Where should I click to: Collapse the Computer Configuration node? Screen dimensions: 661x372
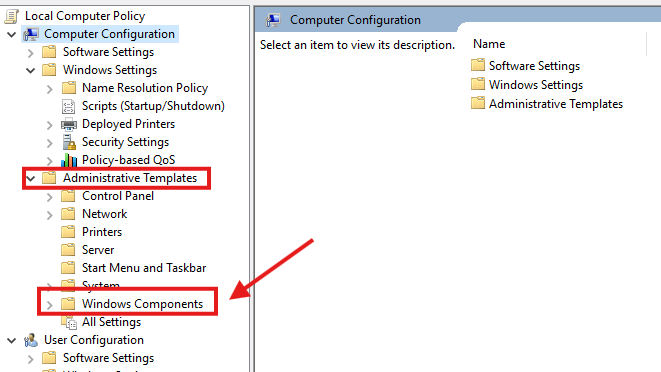[11, 34]
